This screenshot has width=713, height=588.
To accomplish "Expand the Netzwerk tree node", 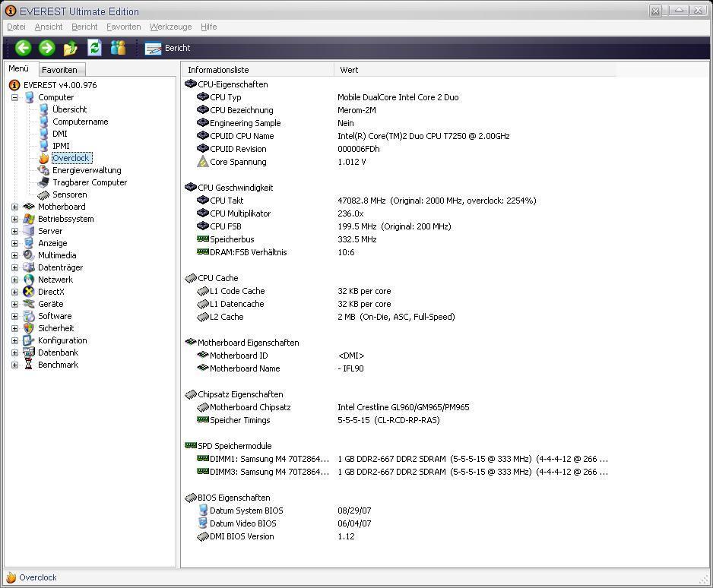I will point(14,280).
